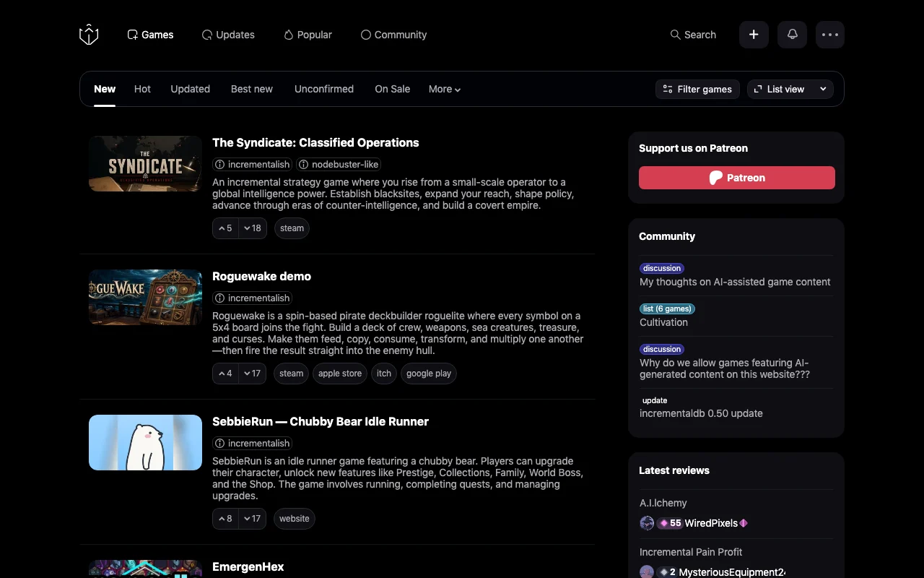Open steam link for Roguewake demo

coord(292,374)
